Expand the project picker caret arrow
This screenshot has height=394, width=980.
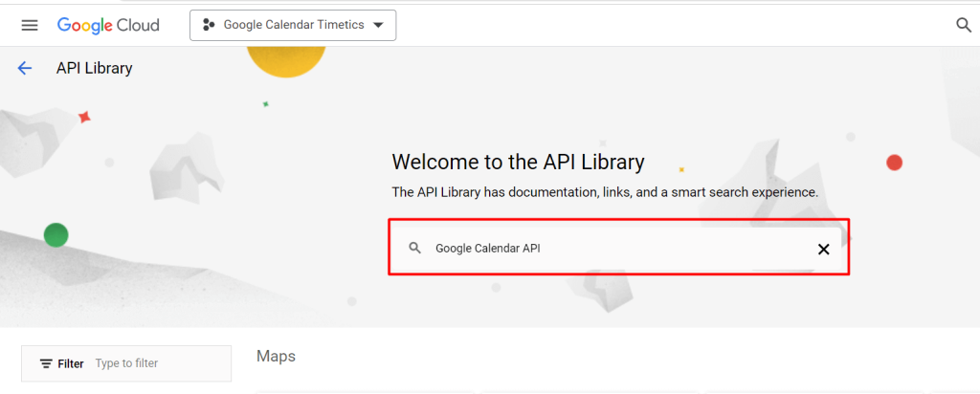[x=377, y=26]
